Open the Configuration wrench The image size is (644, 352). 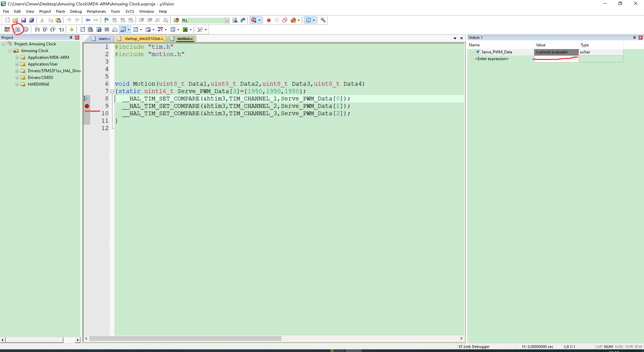[323, 20]
